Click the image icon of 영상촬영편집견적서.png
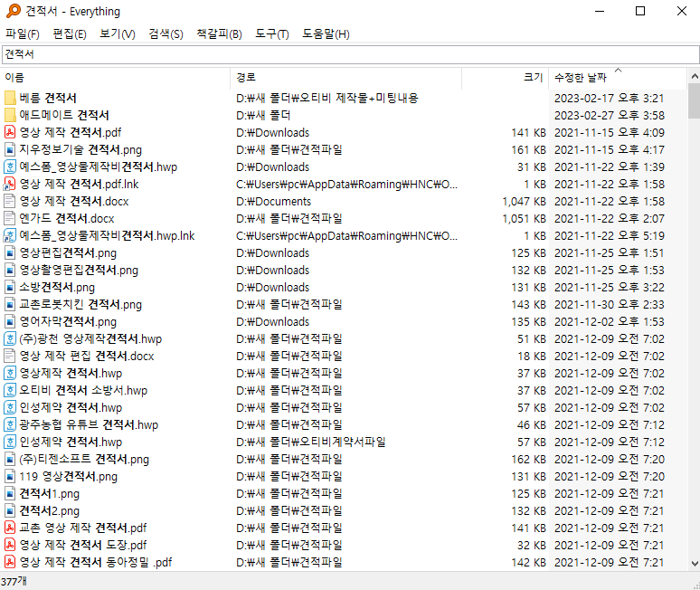 pyautogui.click(x=10, y=270)
